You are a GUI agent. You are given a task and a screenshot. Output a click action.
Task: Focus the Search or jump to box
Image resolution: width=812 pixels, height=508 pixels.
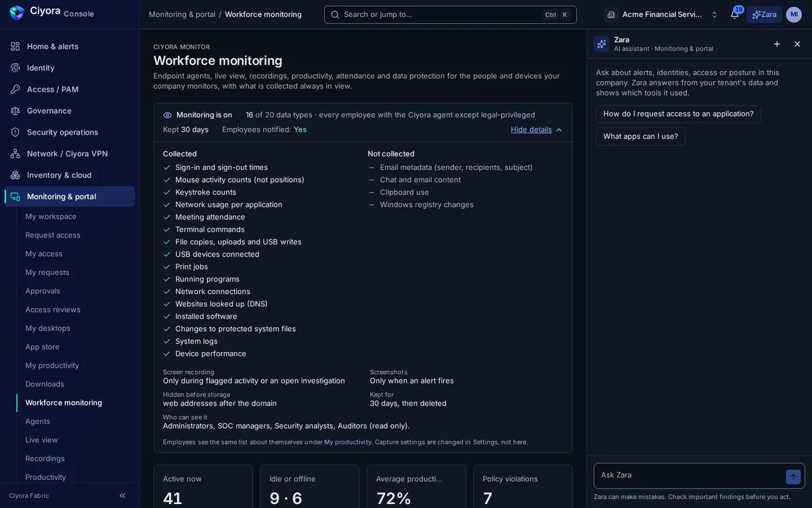click(450, 14)
